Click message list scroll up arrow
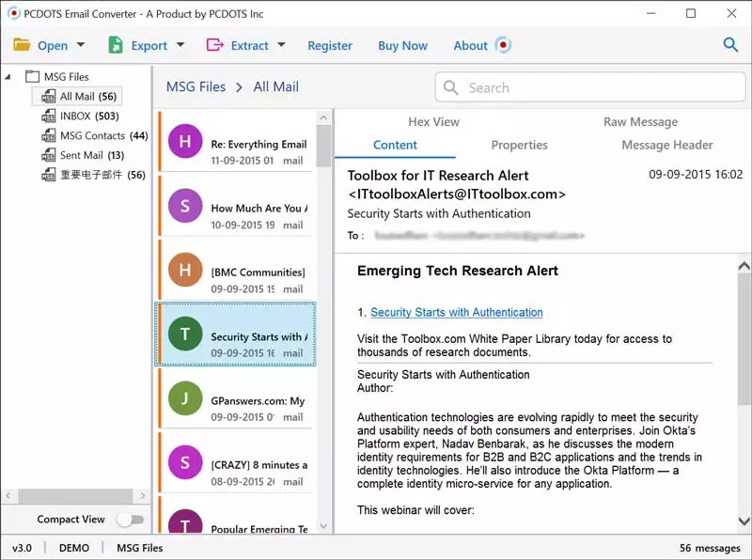The height and width of the screenshot is (560, 752). click(x=323, y=117)
